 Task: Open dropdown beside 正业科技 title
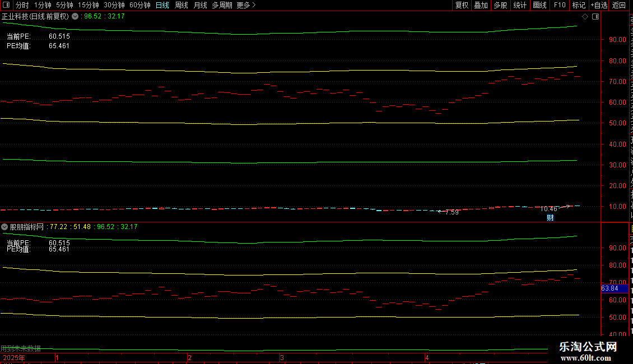coord(75,16)
